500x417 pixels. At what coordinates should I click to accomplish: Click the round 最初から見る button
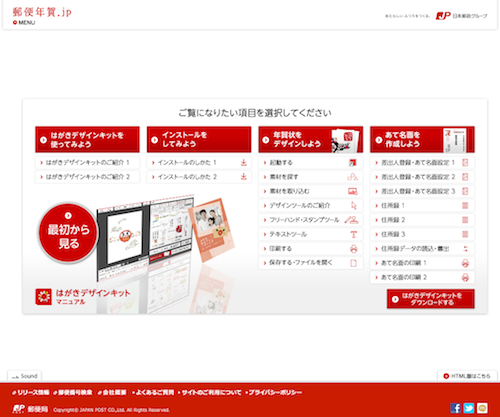click(68, 232)
